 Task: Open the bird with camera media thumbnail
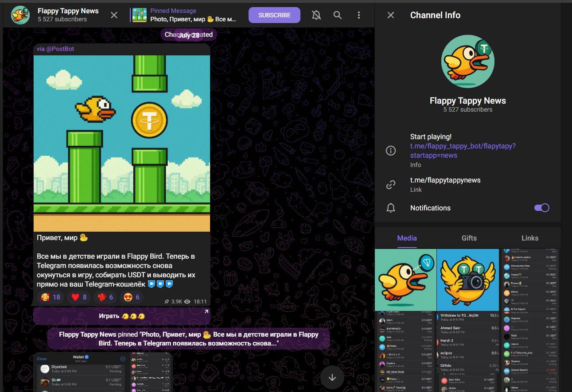(467, 280)
